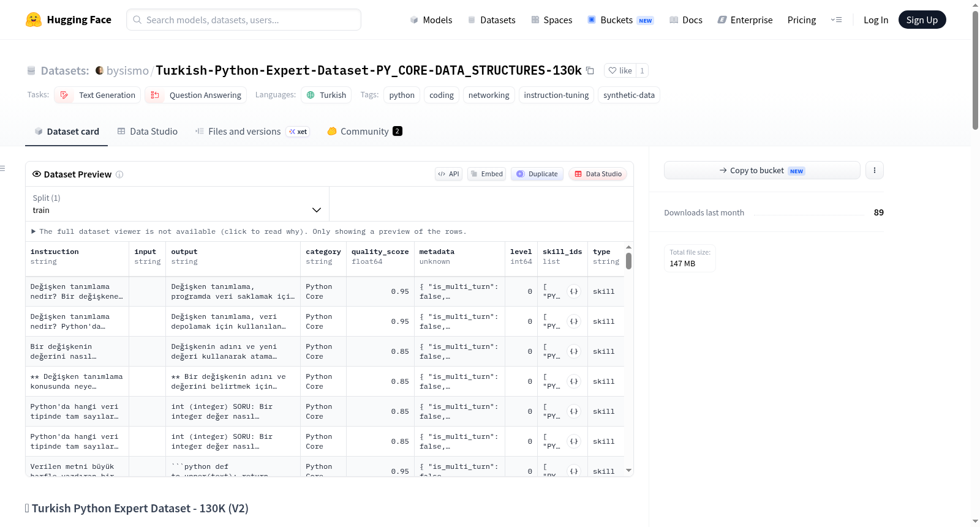The width and height of the screenshot is (980, 527).
Task: Open the Docs nav item
Action: click(x=685, y=20)
